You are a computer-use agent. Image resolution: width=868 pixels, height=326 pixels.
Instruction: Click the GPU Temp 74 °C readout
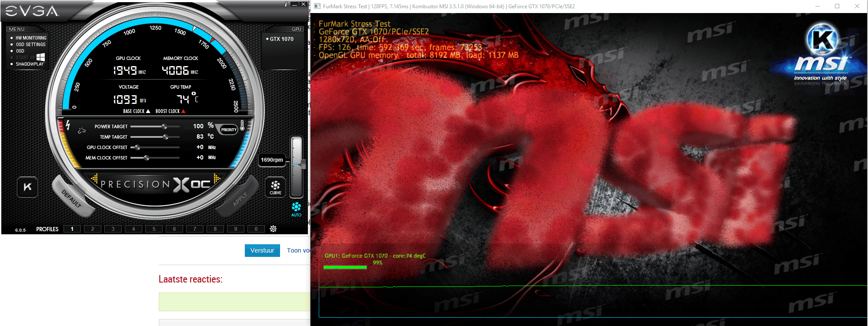pos(187,98)
